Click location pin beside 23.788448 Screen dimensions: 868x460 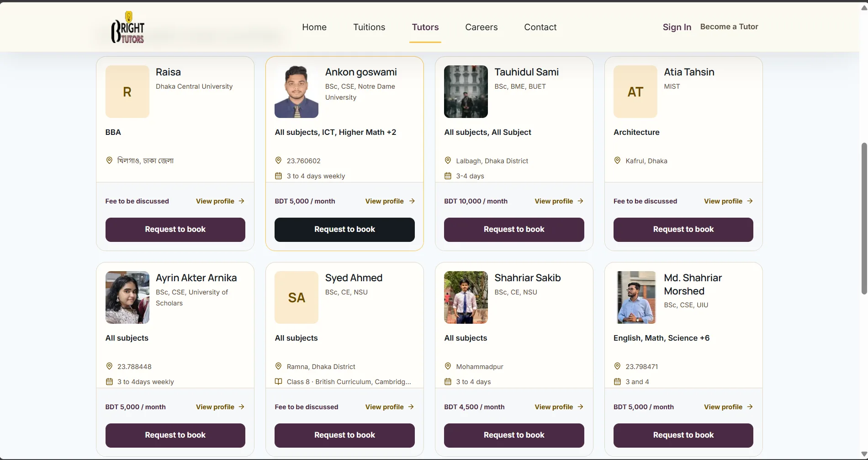coord(109,366)
